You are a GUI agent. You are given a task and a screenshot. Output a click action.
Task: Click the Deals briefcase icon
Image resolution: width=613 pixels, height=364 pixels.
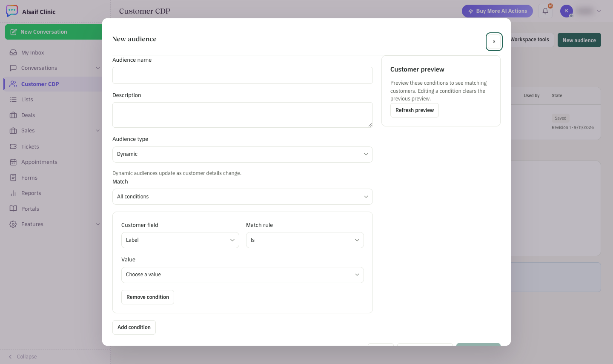coord(13,115)
